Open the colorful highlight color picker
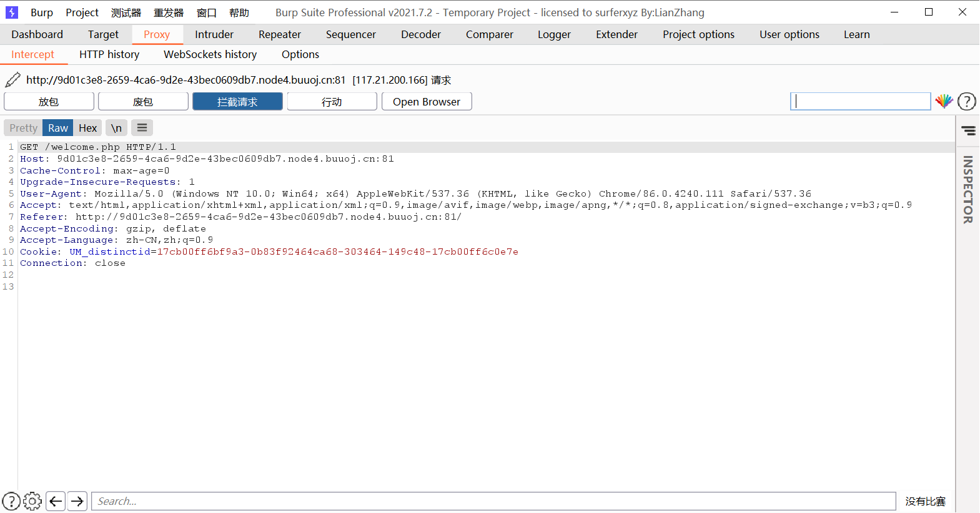Viewport: 980px width, 513px height. (944, 101)
